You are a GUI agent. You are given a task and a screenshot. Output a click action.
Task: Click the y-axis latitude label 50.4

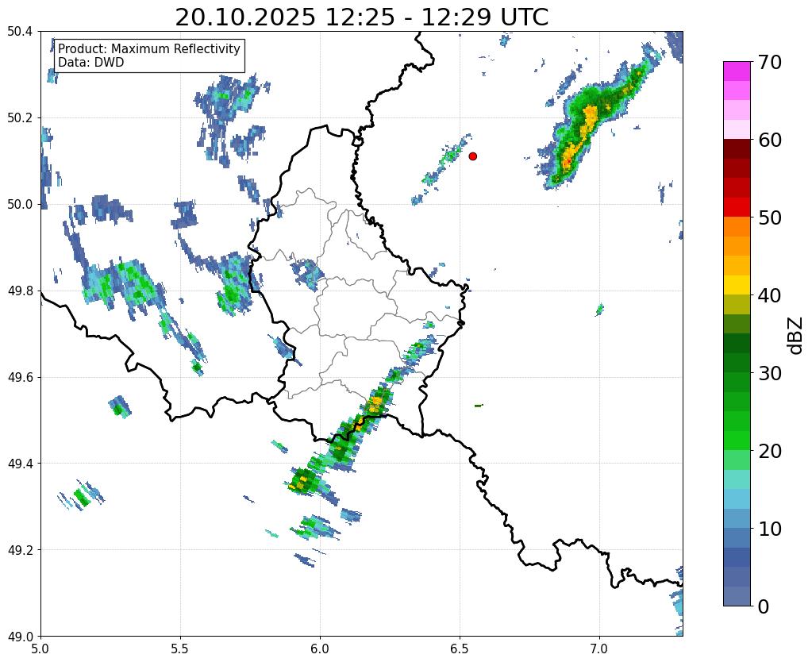click(20, 32)
